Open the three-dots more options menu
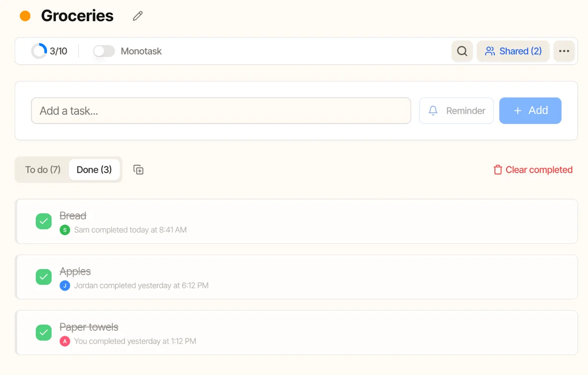 click(564, 51)
